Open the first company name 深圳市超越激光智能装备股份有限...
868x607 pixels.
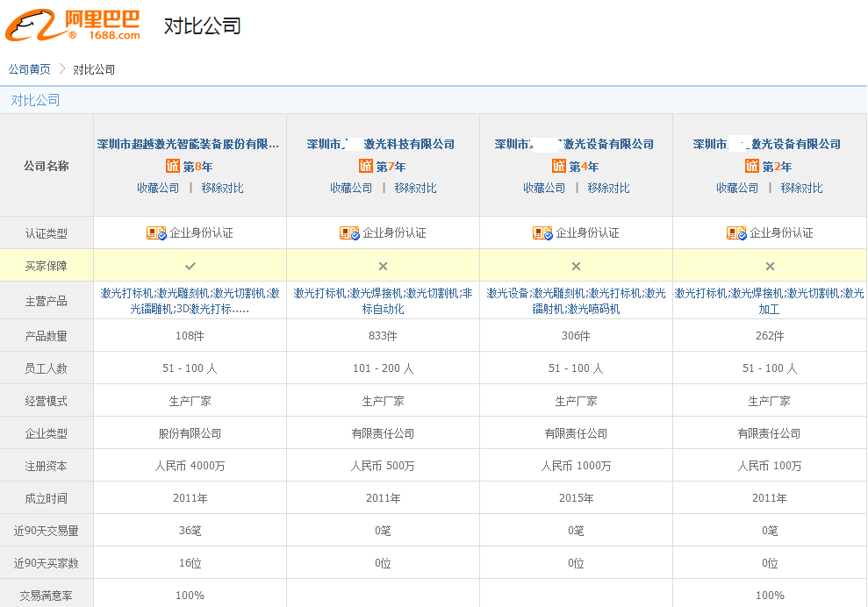(190, 143)
